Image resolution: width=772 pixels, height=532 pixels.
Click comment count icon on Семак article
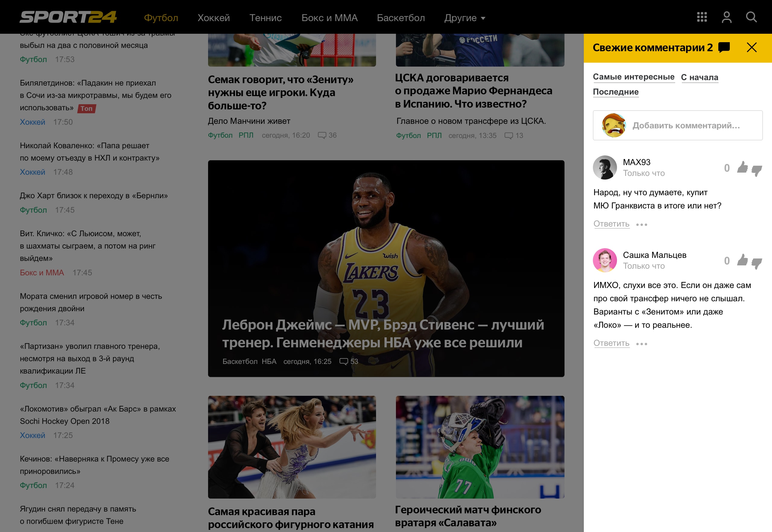pos(322,135)
